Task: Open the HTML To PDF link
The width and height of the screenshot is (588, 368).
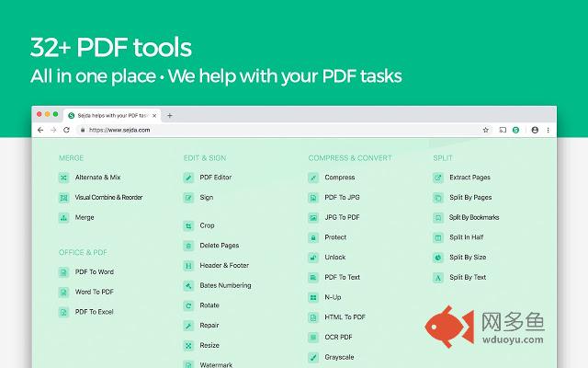Action: pyautogui.click(x=345, y=317)
